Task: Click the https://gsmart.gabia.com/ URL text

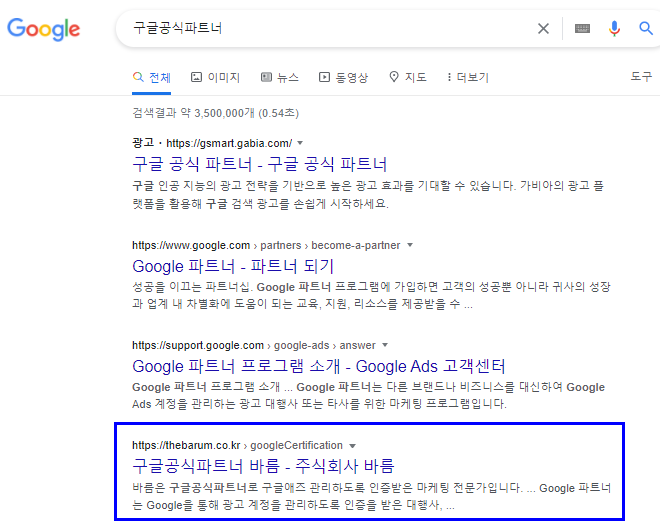Action: (229, 143)
